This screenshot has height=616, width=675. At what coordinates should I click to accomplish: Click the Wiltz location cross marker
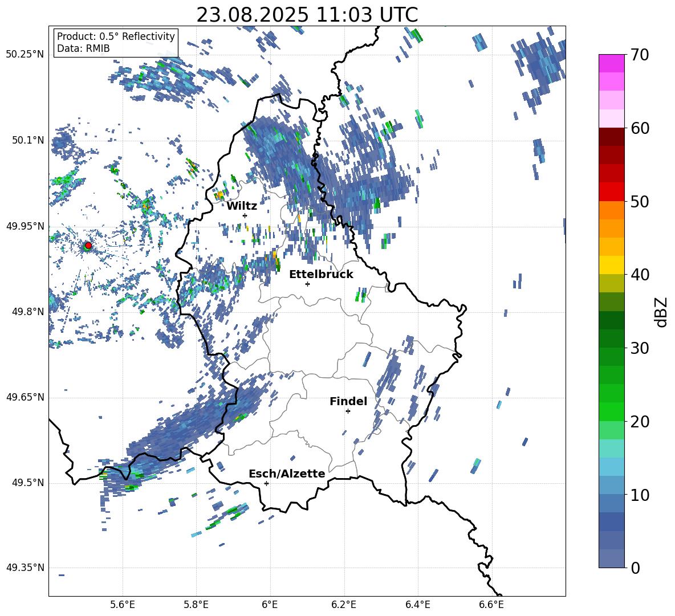(245, 215)
